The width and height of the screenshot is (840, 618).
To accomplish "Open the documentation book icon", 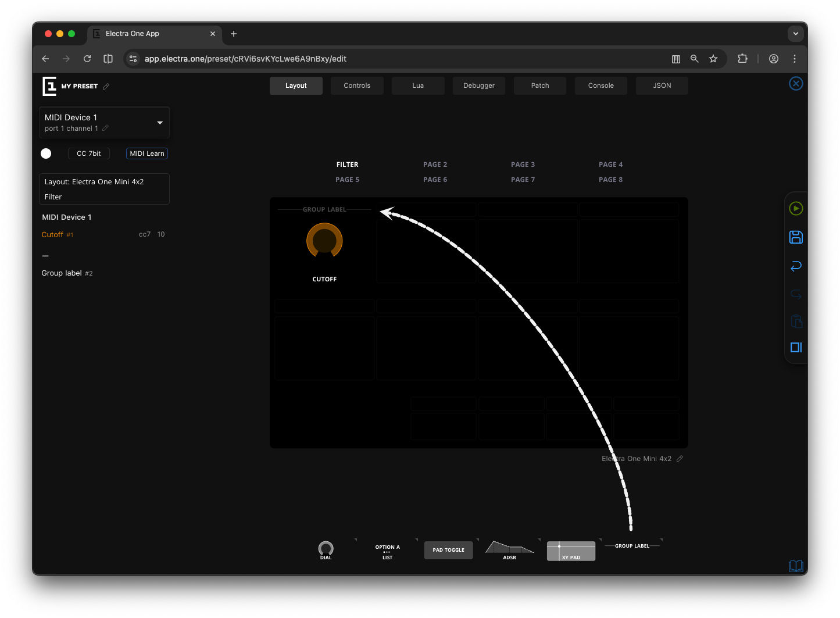I will click(796, 566).
